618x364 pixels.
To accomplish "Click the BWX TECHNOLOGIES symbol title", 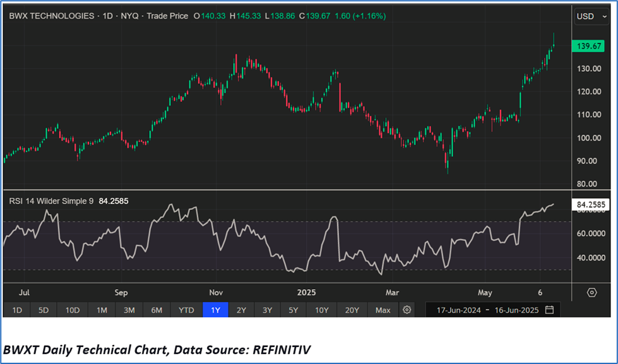I will pos(52,16).
